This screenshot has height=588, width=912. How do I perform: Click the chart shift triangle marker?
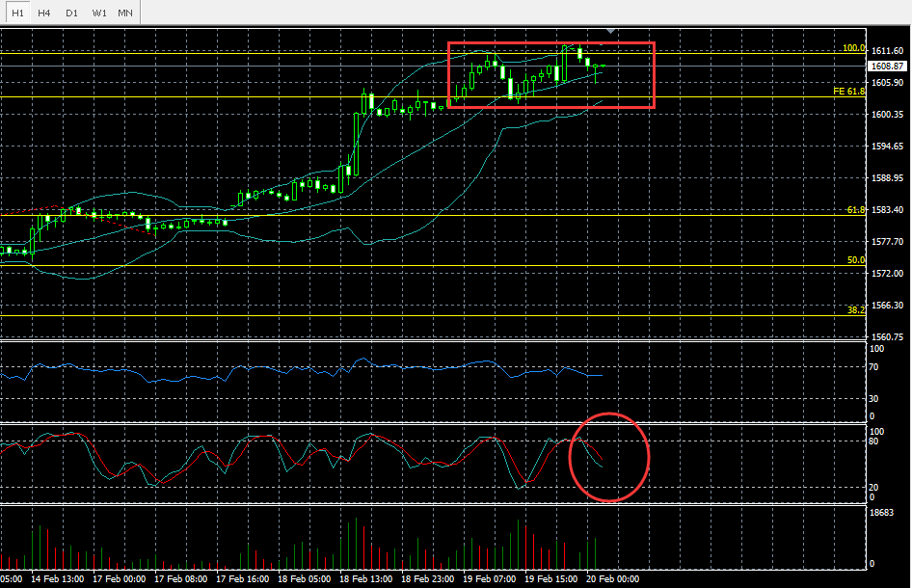[610, 30]
